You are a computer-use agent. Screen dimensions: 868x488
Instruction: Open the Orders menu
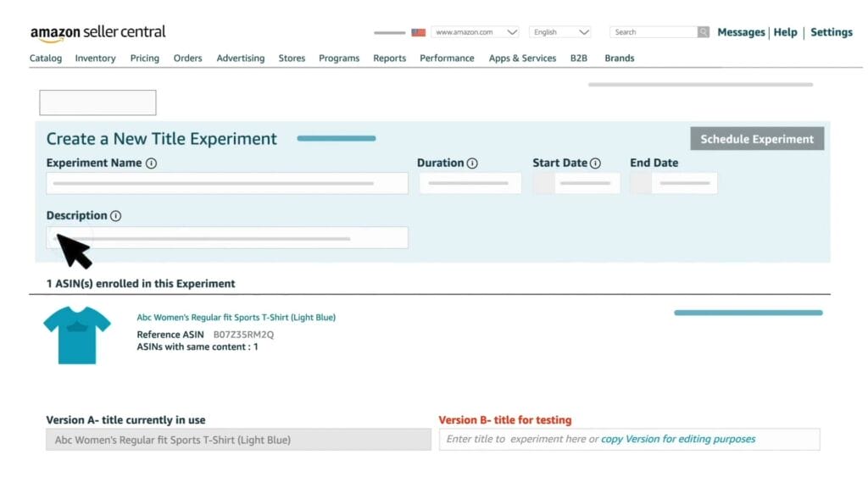(x=187, y=58)
